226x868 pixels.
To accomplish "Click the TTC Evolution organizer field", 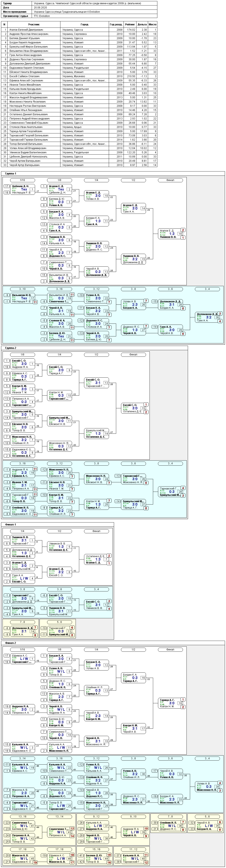I will click(x=42, y=16).
